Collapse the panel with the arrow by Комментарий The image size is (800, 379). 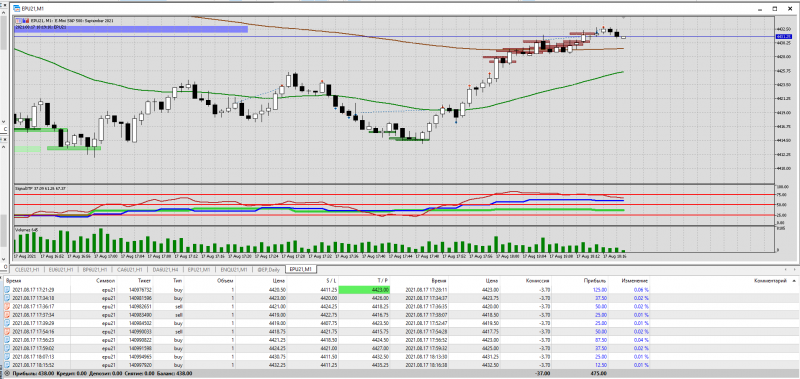(794, 281)
